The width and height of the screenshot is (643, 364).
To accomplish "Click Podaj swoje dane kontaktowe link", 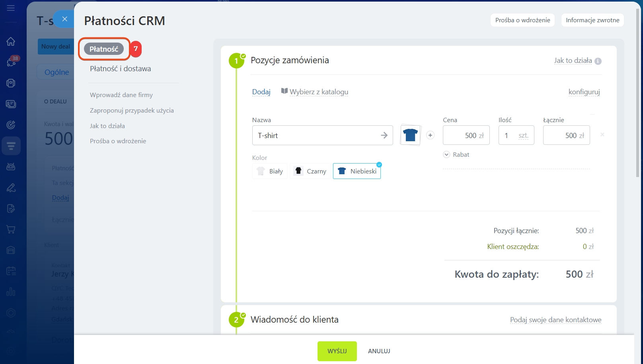I will click(x=556, y=320).
